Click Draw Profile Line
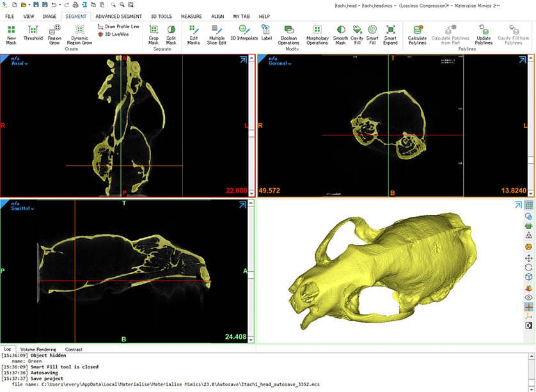Viewport: 536px width, 392px height. [x=118, y=27]
